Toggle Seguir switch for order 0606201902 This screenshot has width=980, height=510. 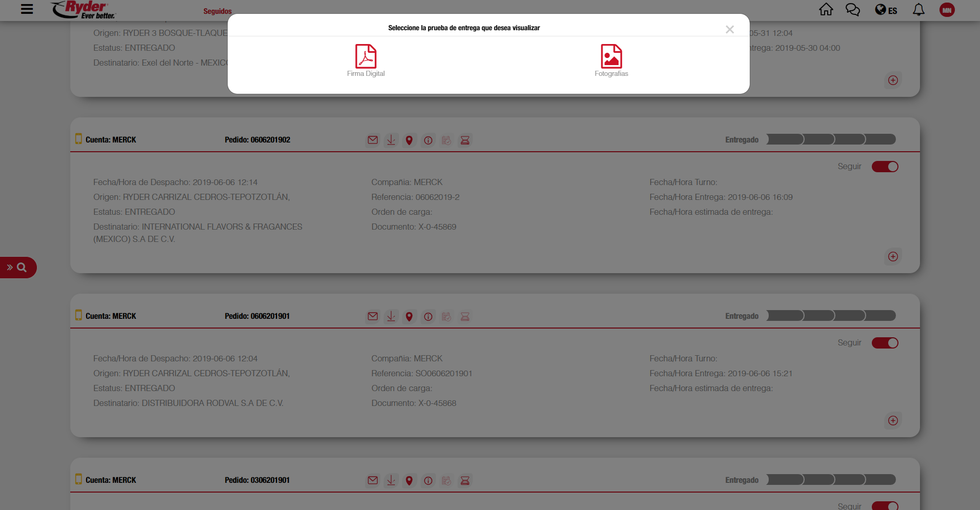coord(885,167)
